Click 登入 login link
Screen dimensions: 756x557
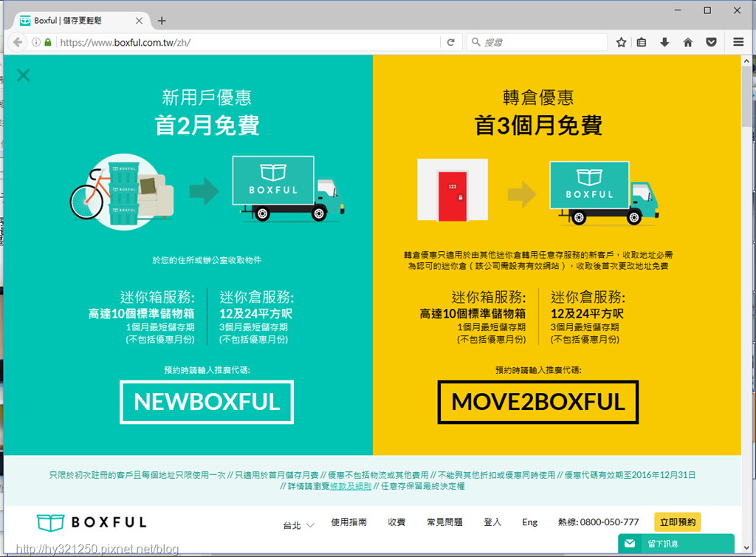[x=492, y=522]
